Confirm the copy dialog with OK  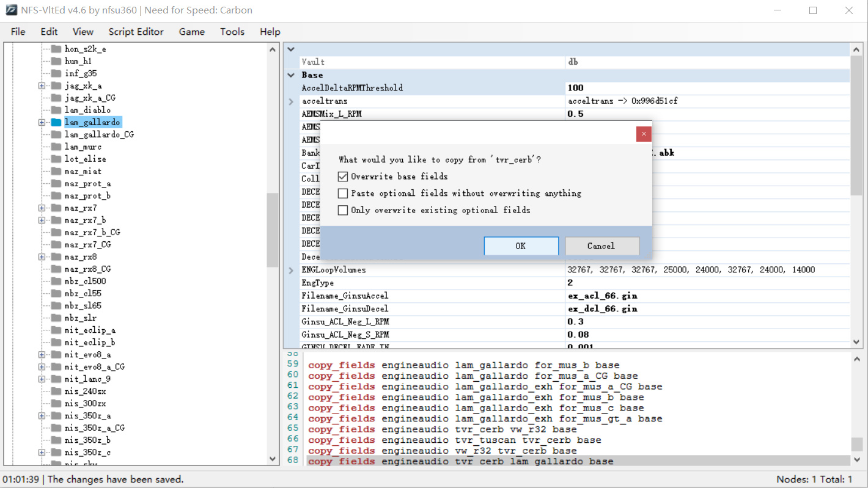click(x=521, y=246)
